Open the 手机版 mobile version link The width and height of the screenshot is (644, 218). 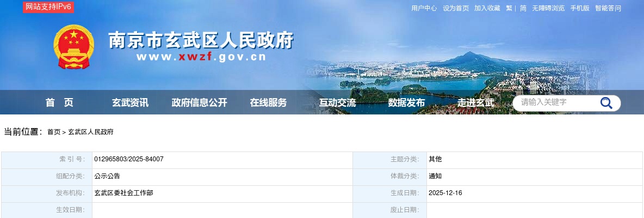[x=580, y=8]
